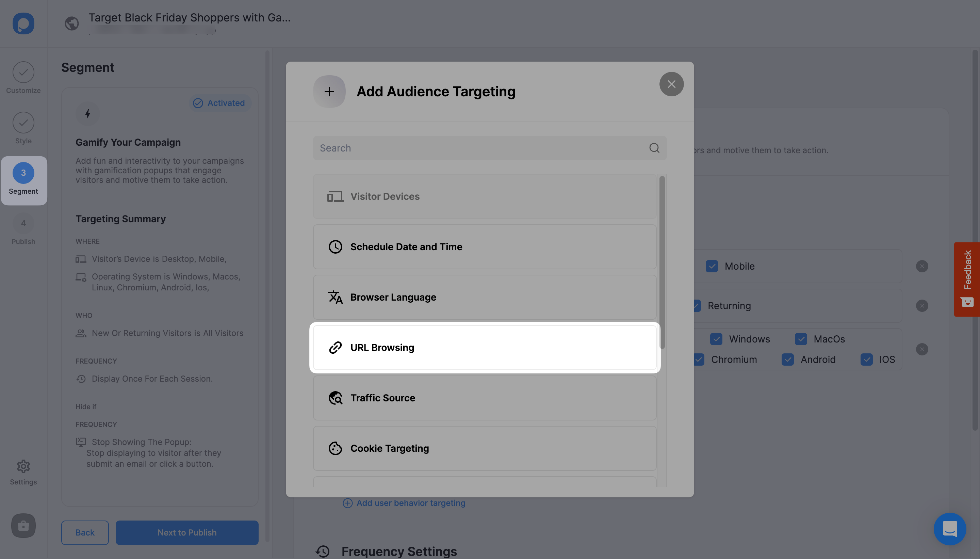The image size is (980, 559).
Task: Click the clock icon for Schedule
Action: coord(335,246)
